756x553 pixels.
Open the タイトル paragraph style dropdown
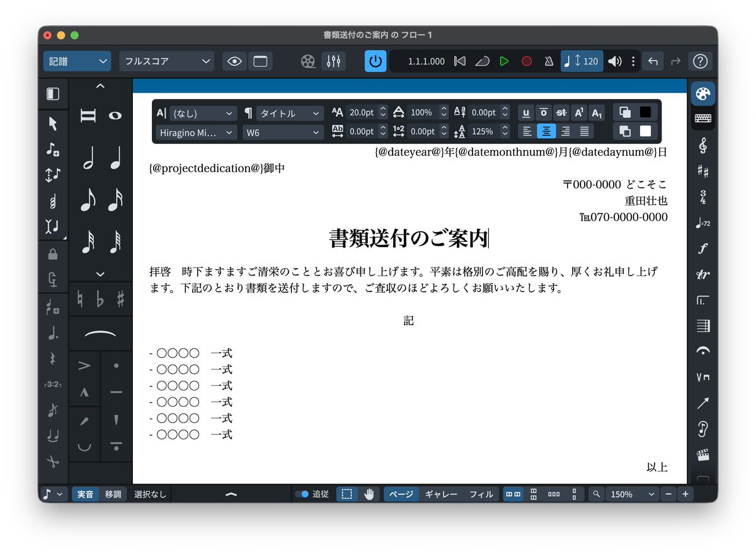(290, 113)
